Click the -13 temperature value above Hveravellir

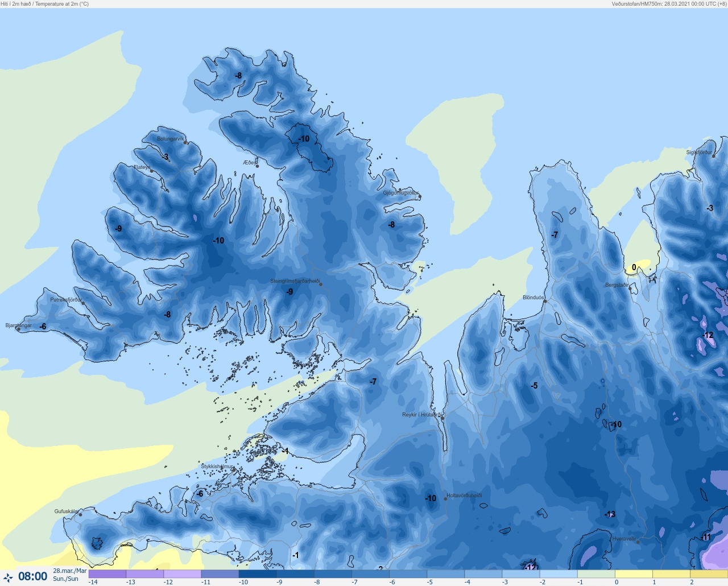pos(610,514)
